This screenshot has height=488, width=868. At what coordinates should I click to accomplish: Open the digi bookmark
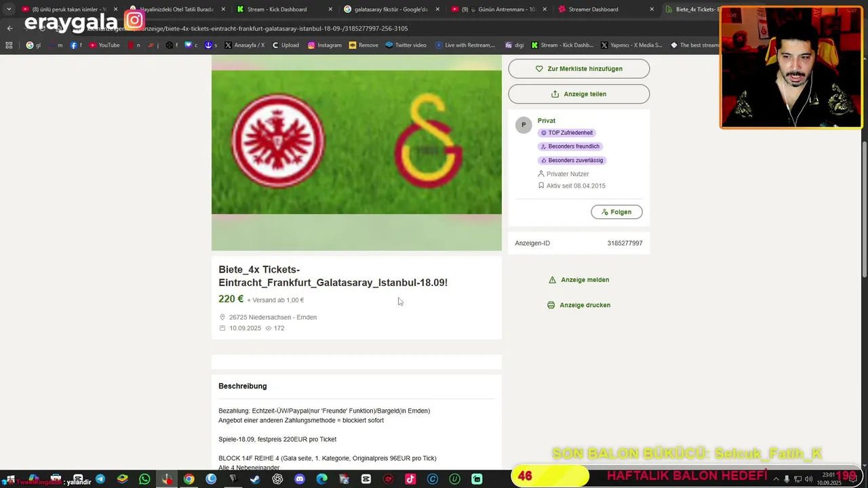(515, 45)
